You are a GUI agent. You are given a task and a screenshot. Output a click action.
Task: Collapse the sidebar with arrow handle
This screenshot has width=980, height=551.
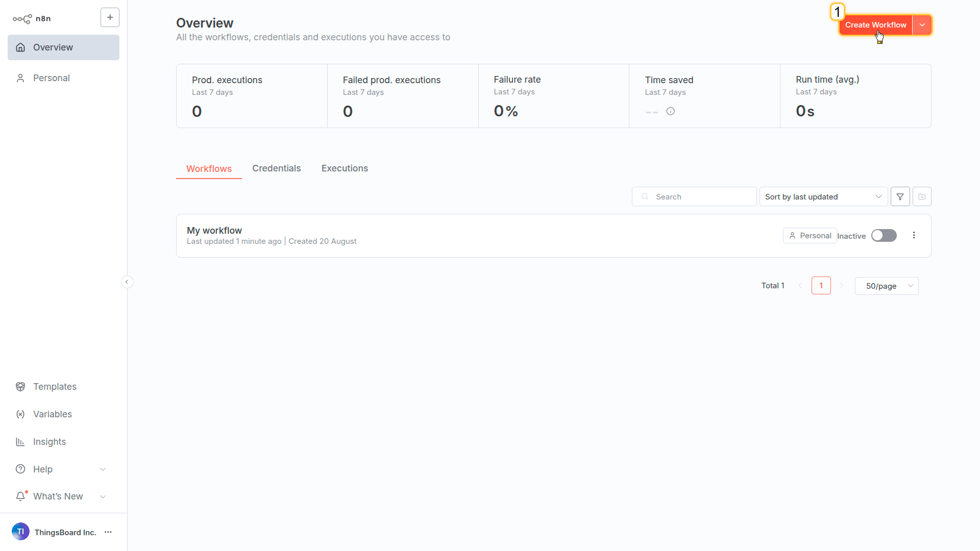pyautogui.click(x=127, y=282)
